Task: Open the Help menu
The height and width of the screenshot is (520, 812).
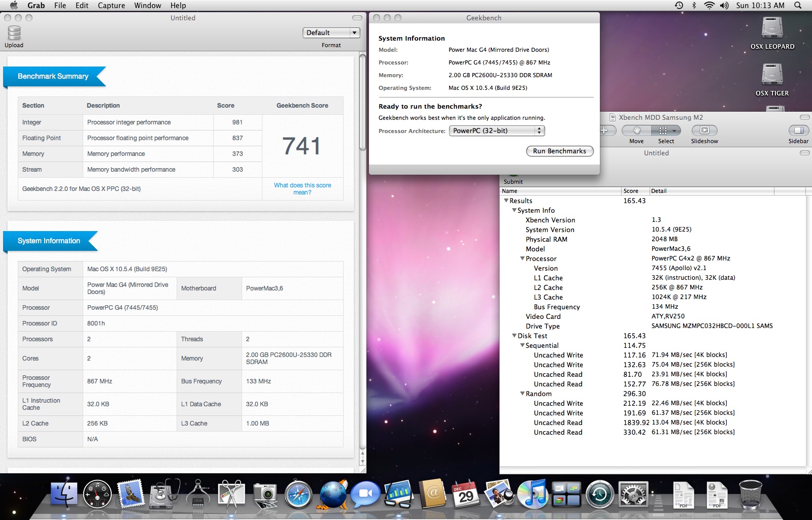Action: click(x=178, y=6)
